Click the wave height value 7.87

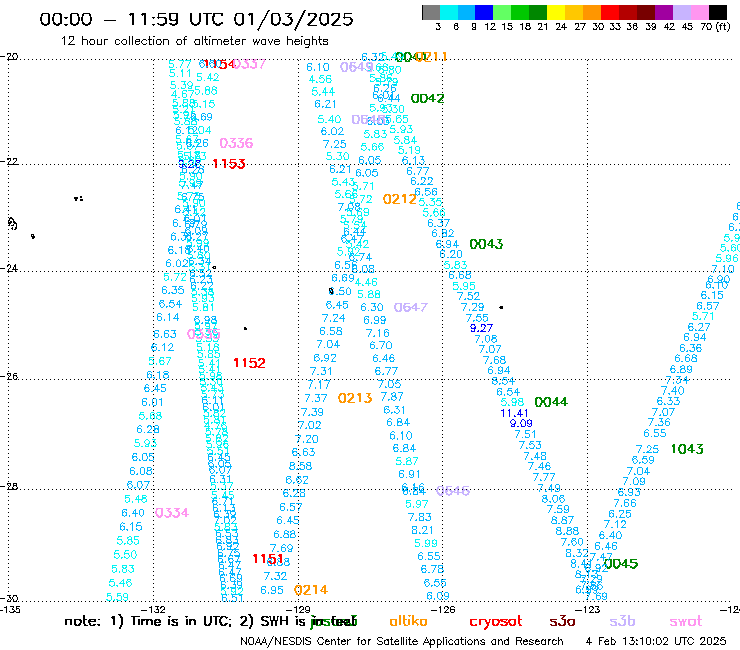tap(392, 397)
